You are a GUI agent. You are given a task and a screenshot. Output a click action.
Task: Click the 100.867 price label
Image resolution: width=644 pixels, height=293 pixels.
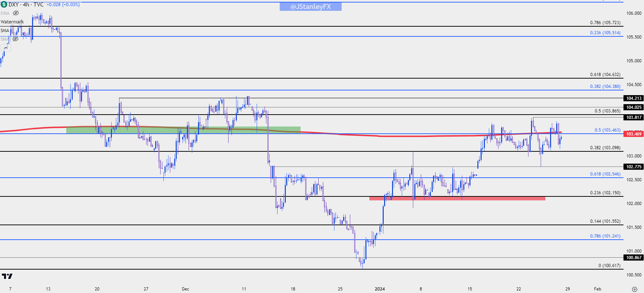pos(634,257)
